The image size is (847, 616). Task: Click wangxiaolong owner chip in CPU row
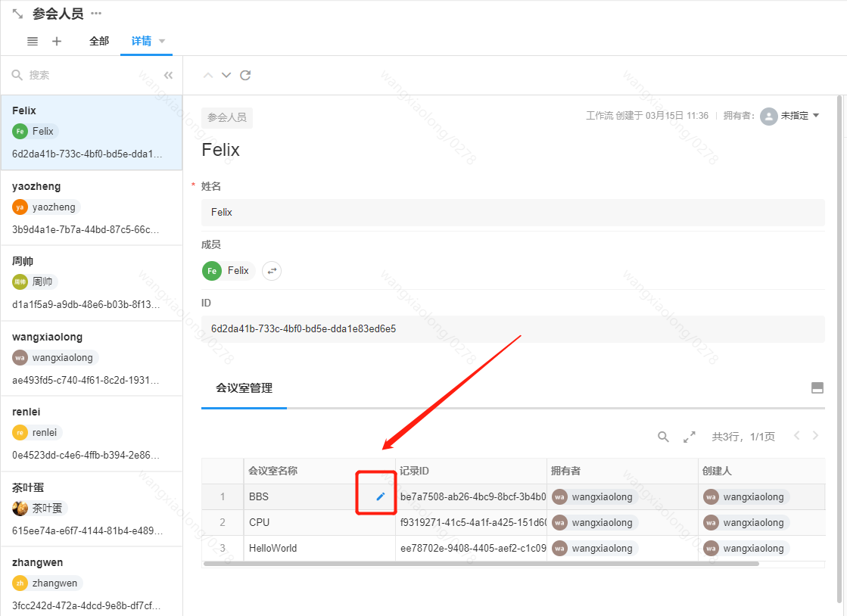[595, 523]
